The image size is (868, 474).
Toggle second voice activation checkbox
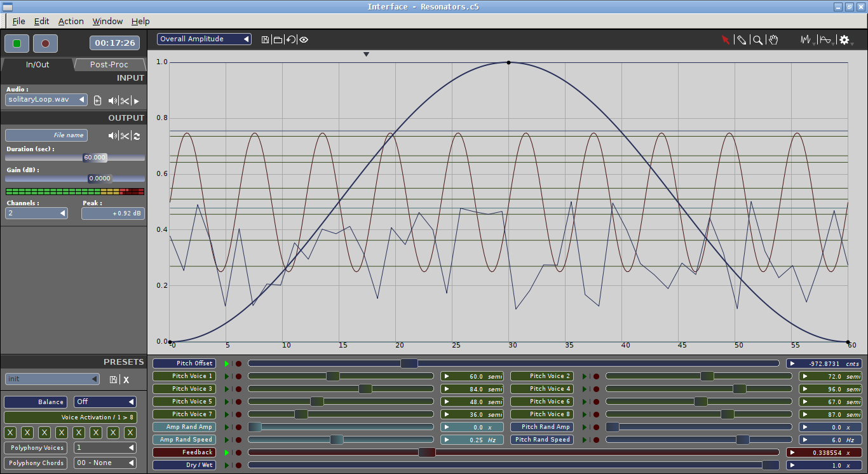click(x=27, y=433)
